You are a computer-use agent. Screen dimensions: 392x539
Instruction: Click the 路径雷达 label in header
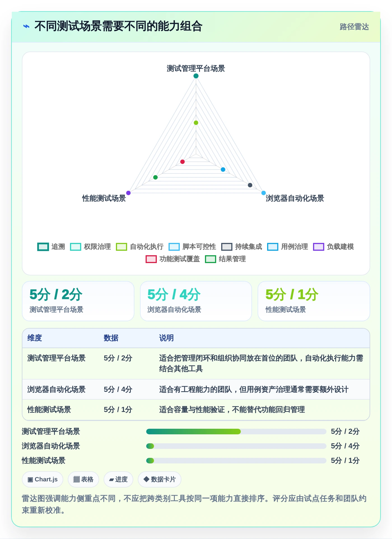click(354, 27)
